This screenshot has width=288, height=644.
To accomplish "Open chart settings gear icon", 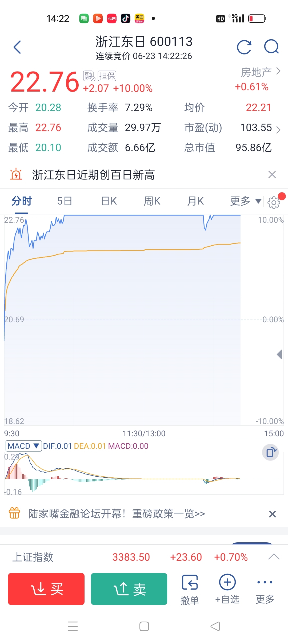I will click(274, 202).
